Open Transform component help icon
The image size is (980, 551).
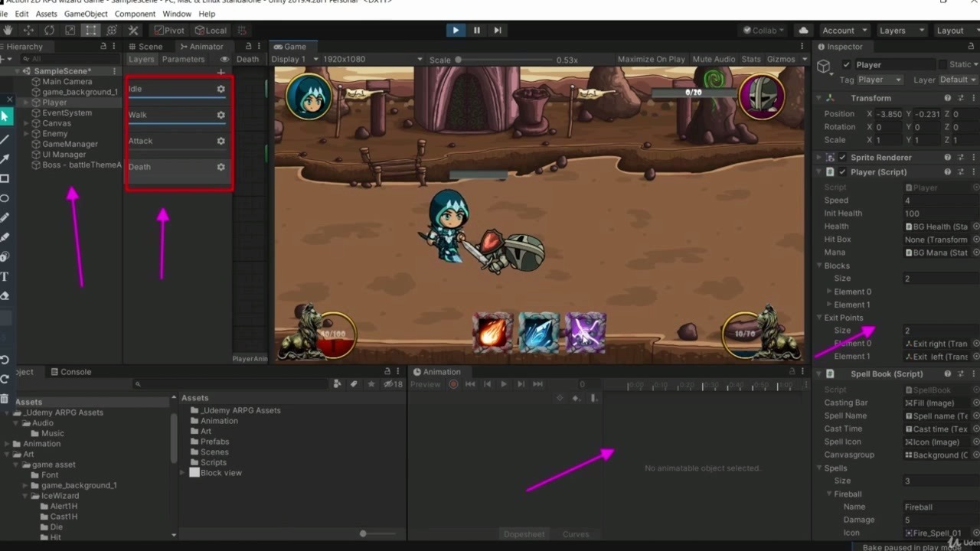tap(948, 98)
